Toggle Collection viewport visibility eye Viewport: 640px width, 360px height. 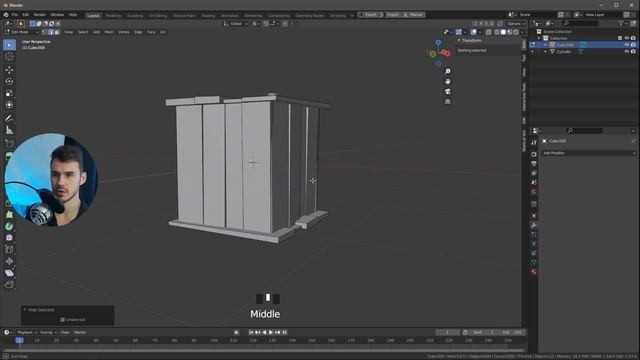(627, 38)
